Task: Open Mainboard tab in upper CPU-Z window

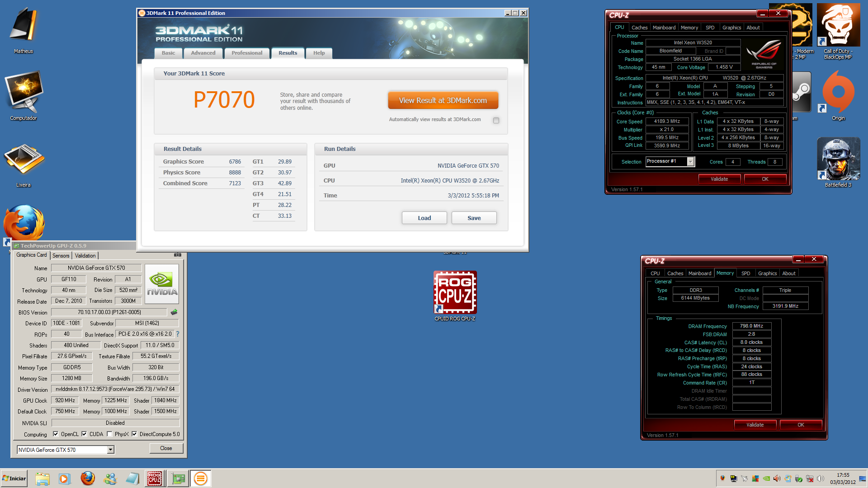Action: point(664,28)
